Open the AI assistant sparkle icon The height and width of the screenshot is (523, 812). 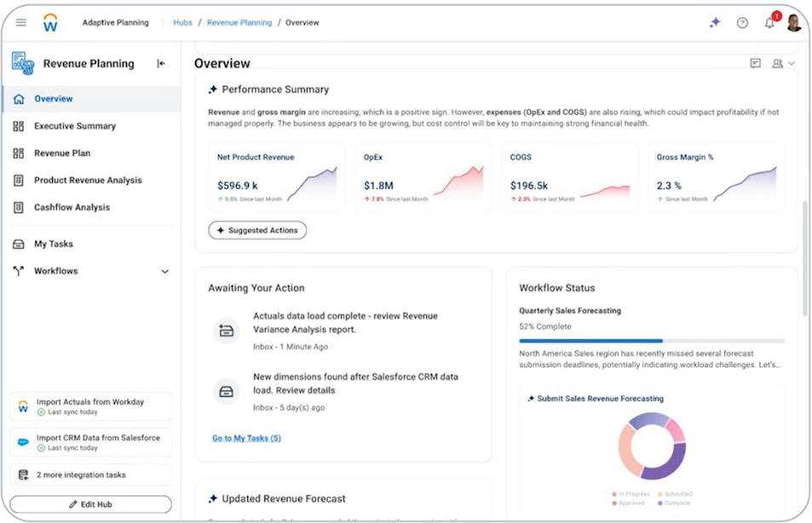click(x=715, y=23)
